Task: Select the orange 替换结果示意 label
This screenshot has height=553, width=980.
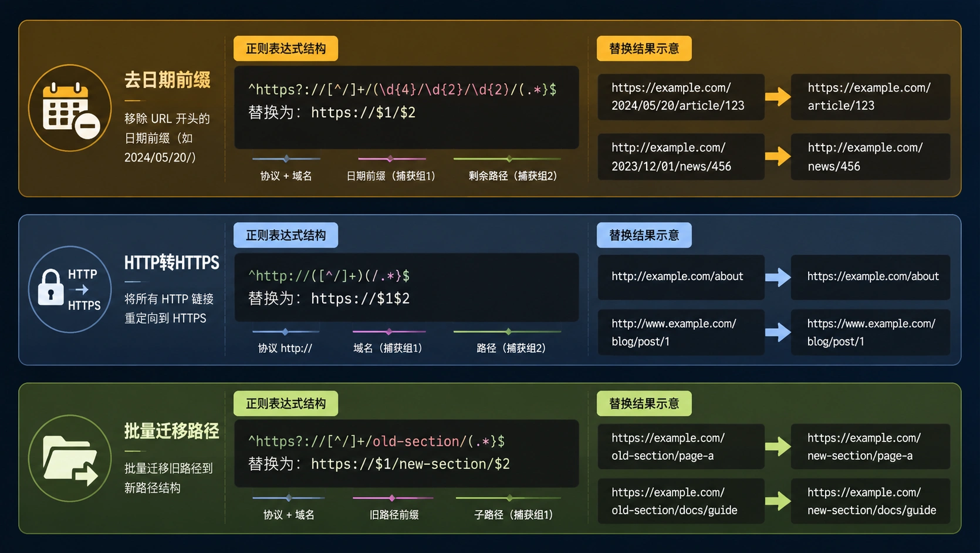Action: pos(644,49)
